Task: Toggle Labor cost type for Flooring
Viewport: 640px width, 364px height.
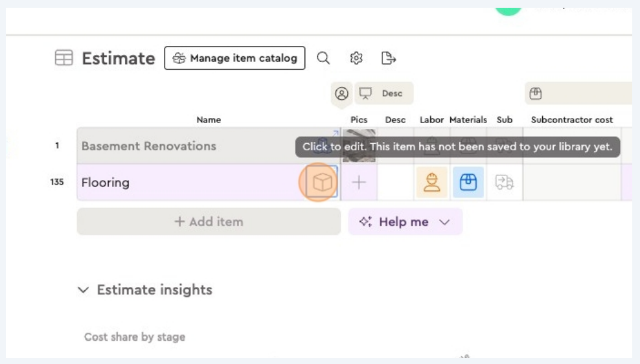Action: tap(431, 183)
